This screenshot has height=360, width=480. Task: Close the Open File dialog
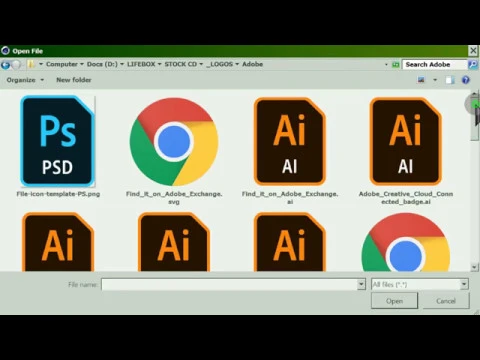(473, 51)
